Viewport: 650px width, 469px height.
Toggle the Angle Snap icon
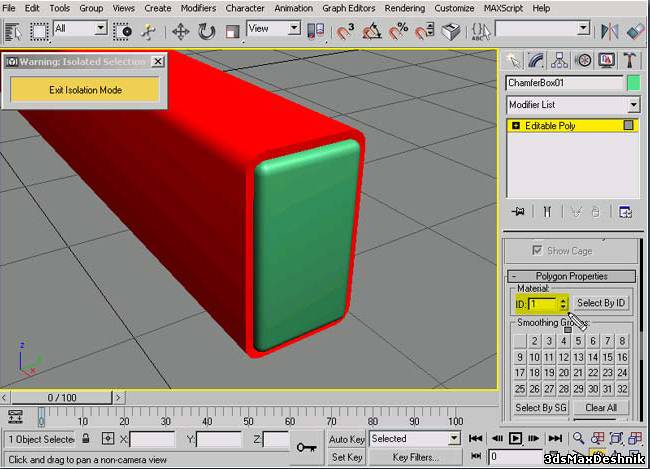(x=372, y=32)
